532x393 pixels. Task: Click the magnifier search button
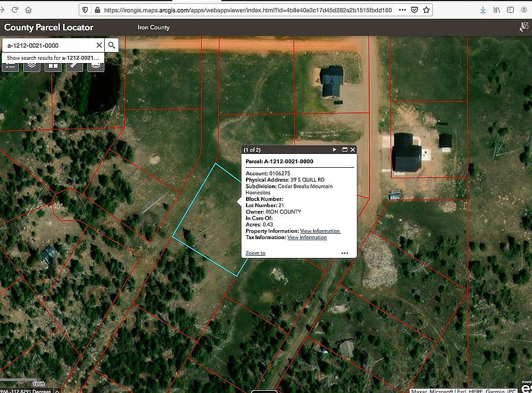112,45
